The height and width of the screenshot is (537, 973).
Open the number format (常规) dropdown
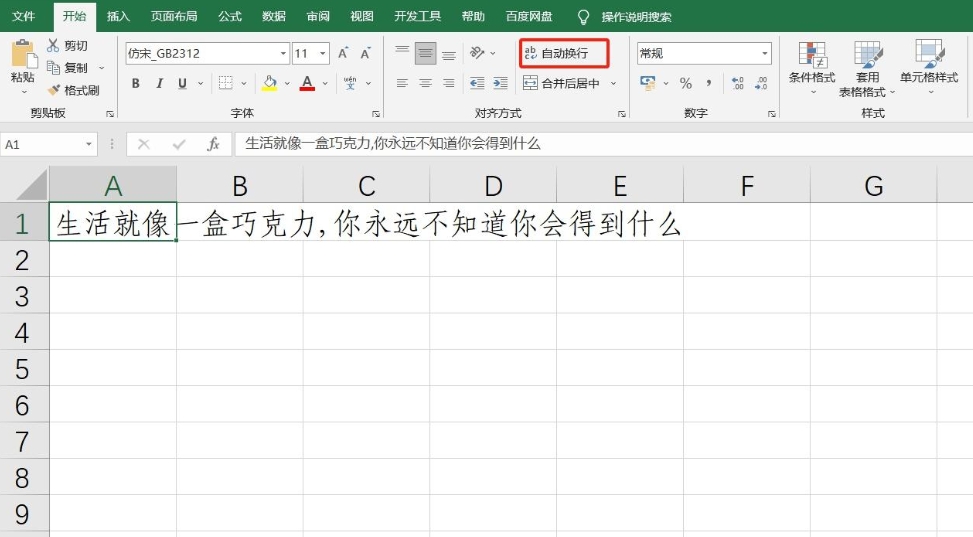click(765, 54)
